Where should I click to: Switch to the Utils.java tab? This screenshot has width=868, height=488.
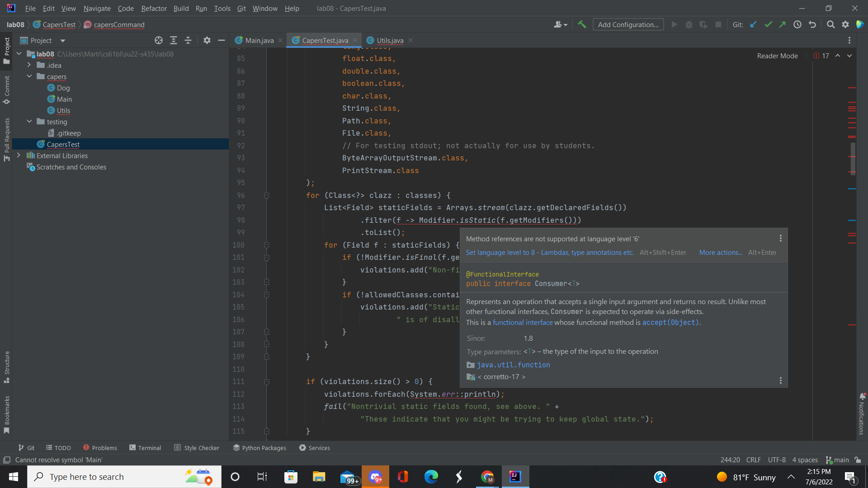(x=390, y=40)
